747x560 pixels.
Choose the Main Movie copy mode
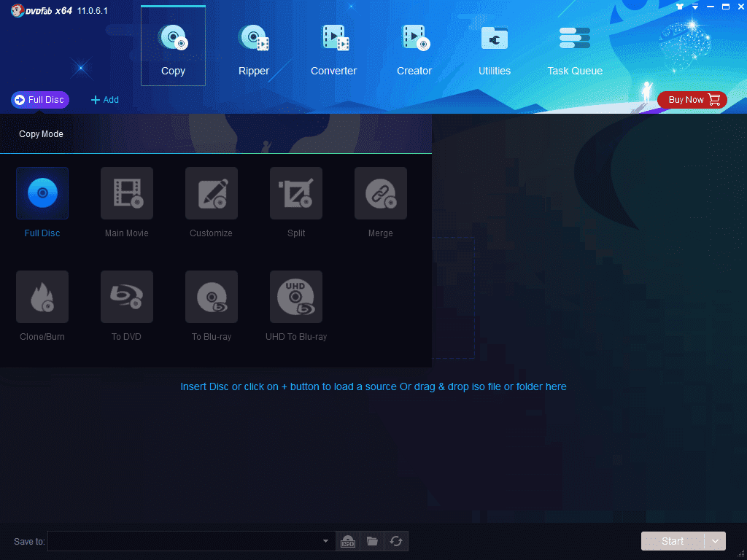click(x=127, y=193)
